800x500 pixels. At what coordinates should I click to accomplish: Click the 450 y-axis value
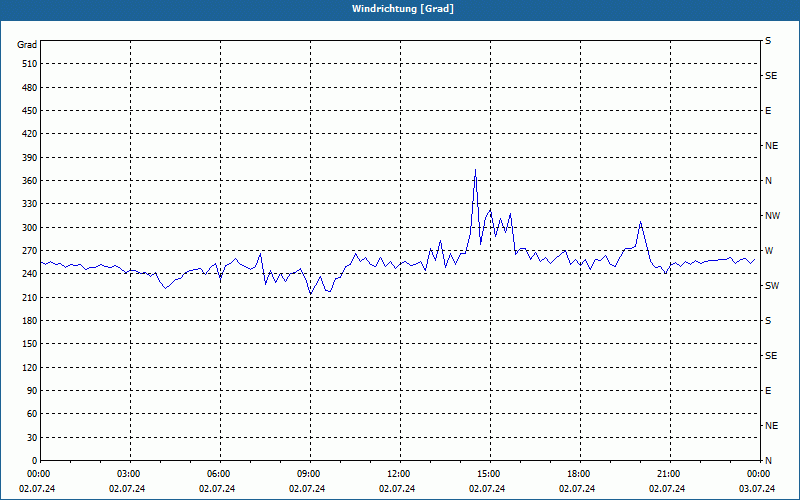coord(30,111)
